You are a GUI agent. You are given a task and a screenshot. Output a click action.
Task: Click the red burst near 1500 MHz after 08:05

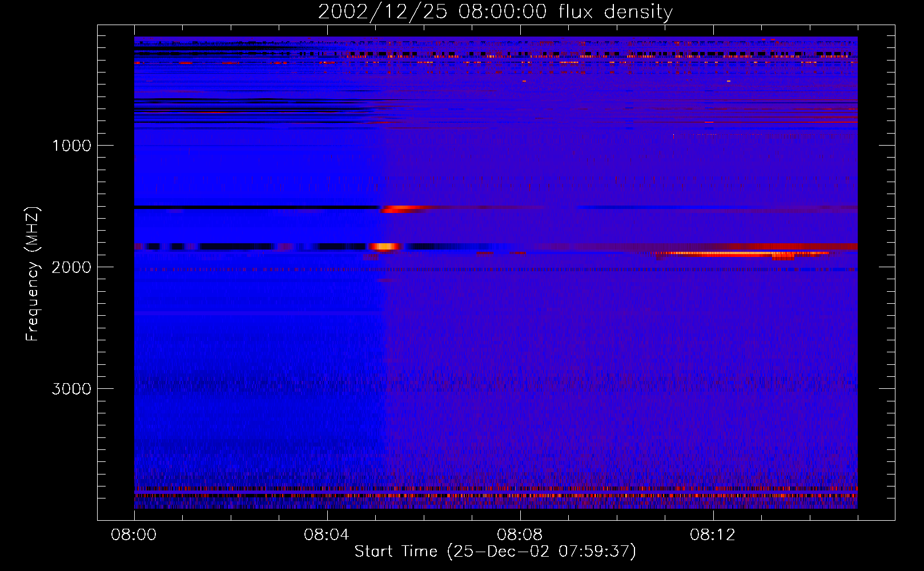(x=403, y=209)
